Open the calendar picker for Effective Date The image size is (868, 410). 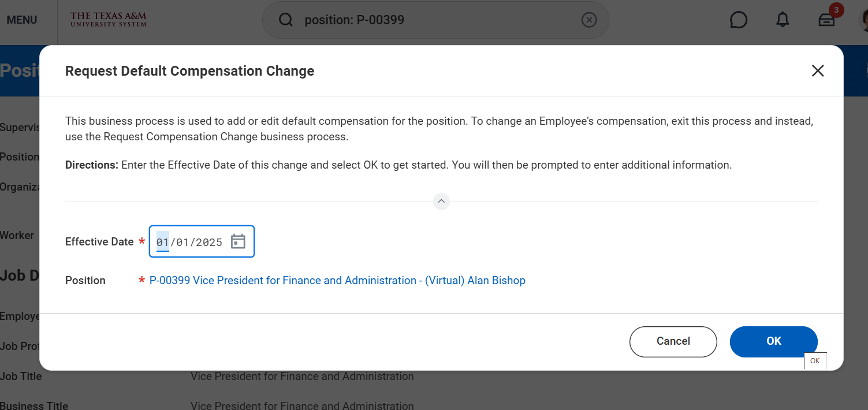click(238, 241)
